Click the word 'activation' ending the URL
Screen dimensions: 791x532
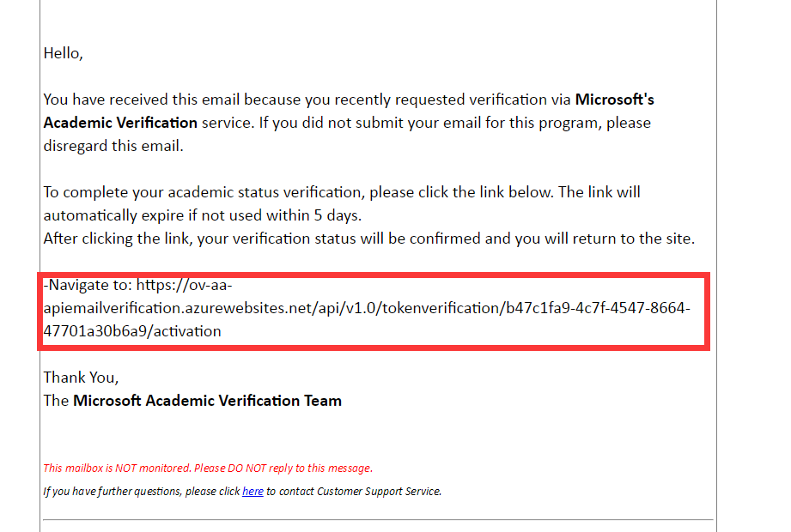point(184,330)
